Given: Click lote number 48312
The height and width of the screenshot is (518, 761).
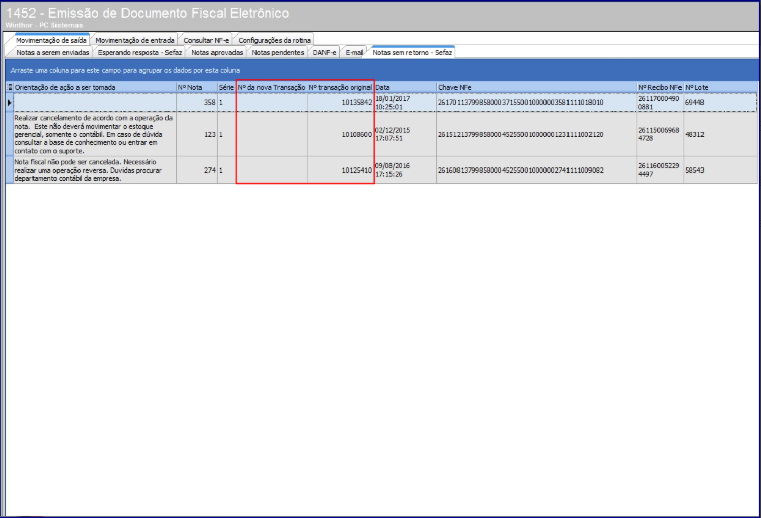Looking at the screenshot, I should pyautogui.click(x=720, y=134).
